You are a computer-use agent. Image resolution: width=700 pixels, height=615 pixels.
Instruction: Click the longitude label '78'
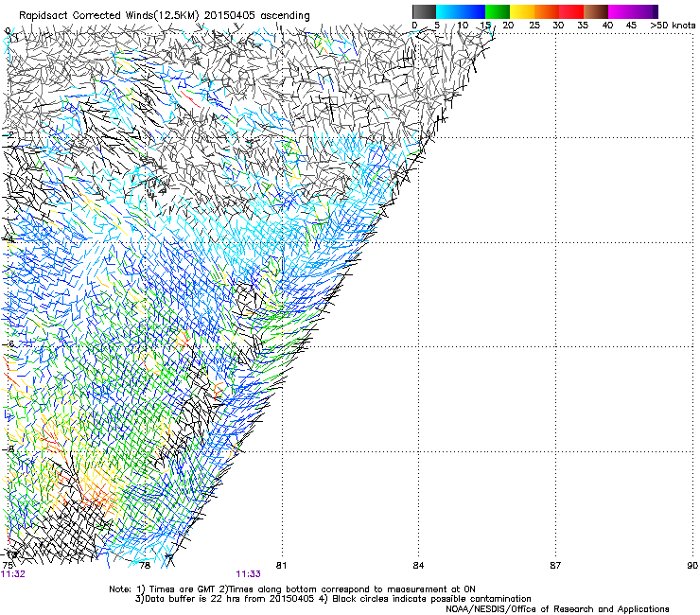click(x=145, y=566)
